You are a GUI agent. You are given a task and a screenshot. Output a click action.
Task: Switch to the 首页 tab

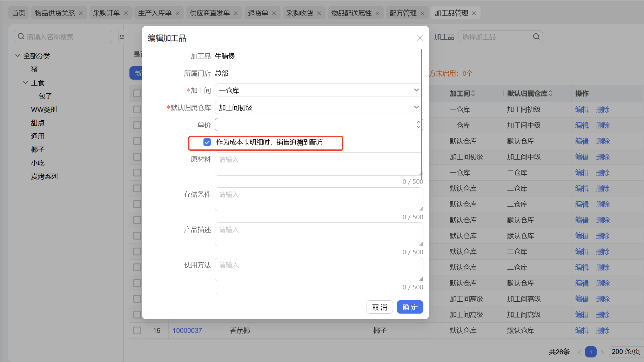pos(19,13)
